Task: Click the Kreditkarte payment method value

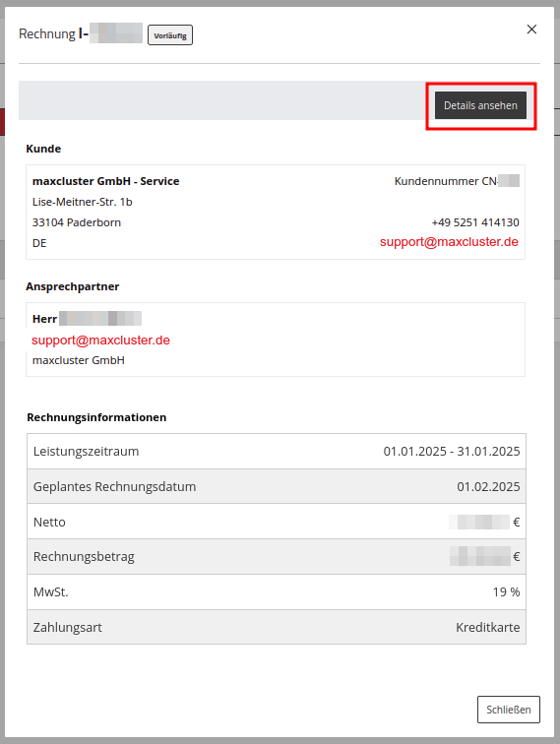Action: point(488,627)
